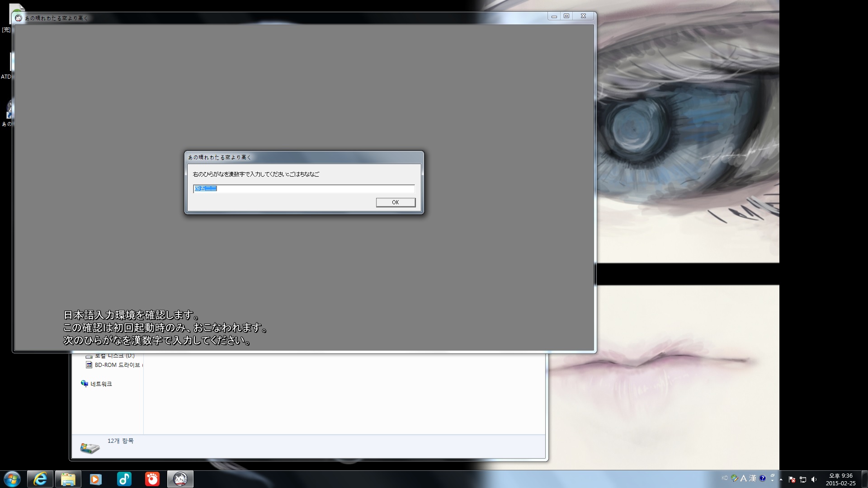The width and height of the screenshot is (868, 488).
Task: Open Action Center flag icon
Action: [792, 479]
